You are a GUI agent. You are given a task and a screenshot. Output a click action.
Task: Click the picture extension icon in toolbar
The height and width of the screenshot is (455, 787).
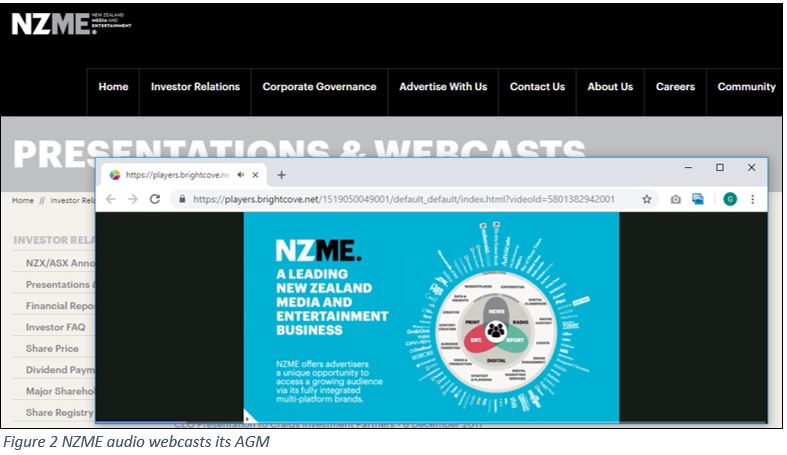click(698, 199)
